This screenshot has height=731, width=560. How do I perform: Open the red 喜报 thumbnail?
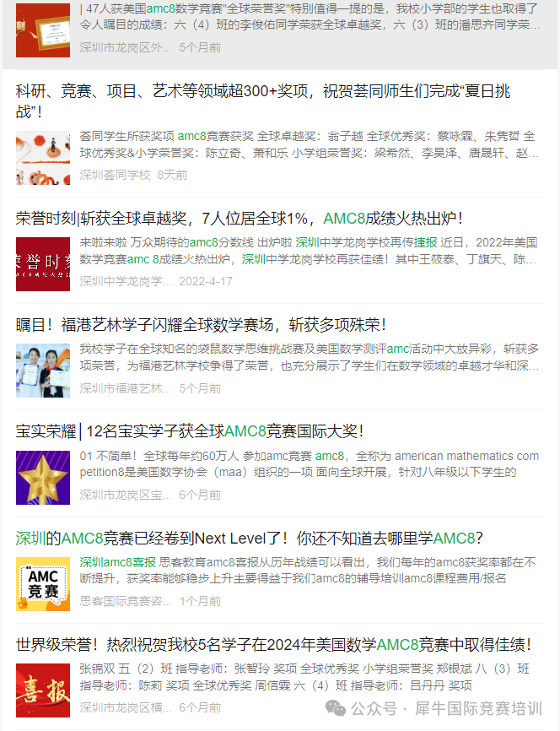click(43, 690)
